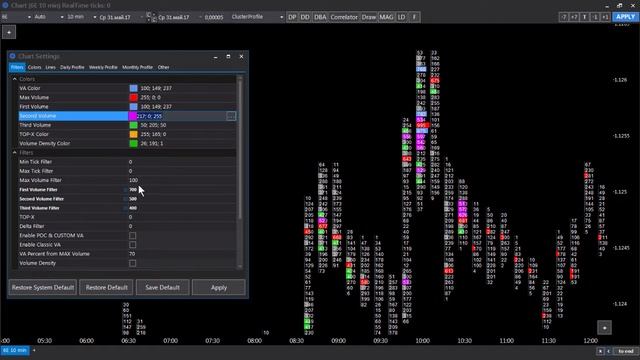Open the Daily Profile tab
This screenshot has height=360, width=640.
(72, 67)
